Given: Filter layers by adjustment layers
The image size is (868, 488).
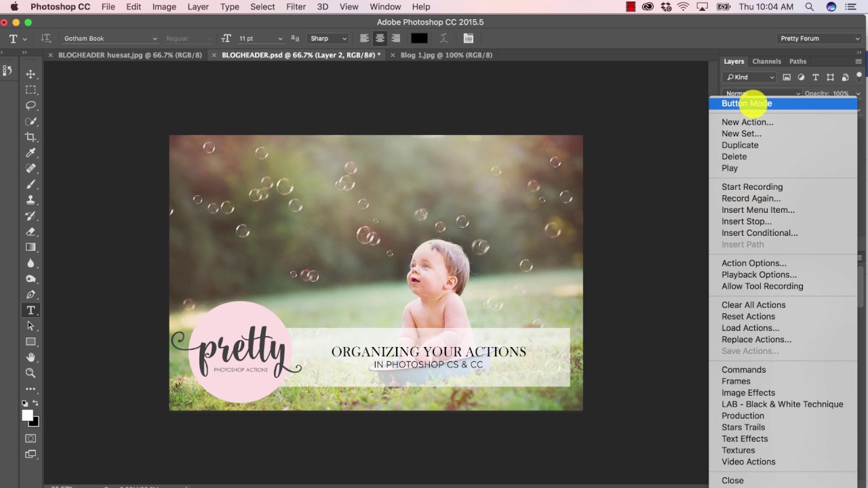Looking at the screenshot, I should (x=801, y=77).
